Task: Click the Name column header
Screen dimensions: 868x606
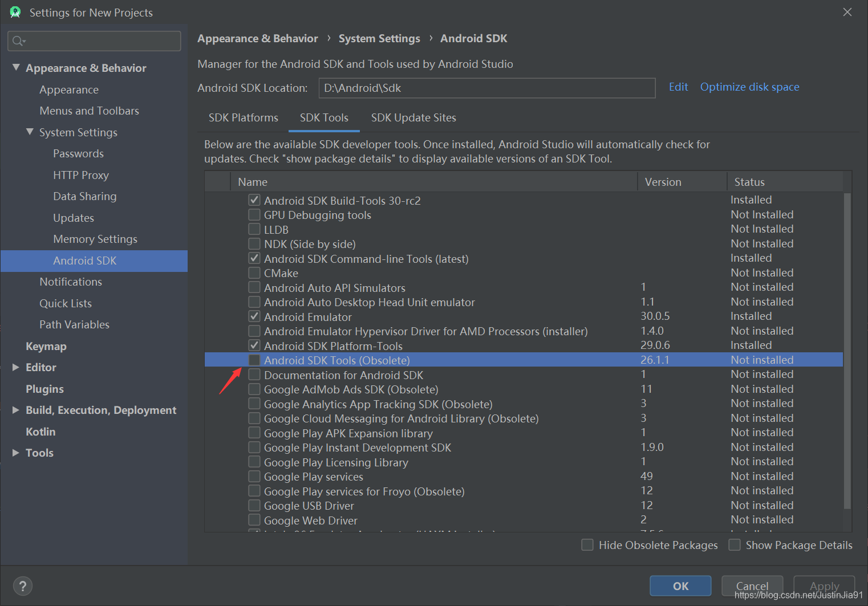Action: [433, 182]
